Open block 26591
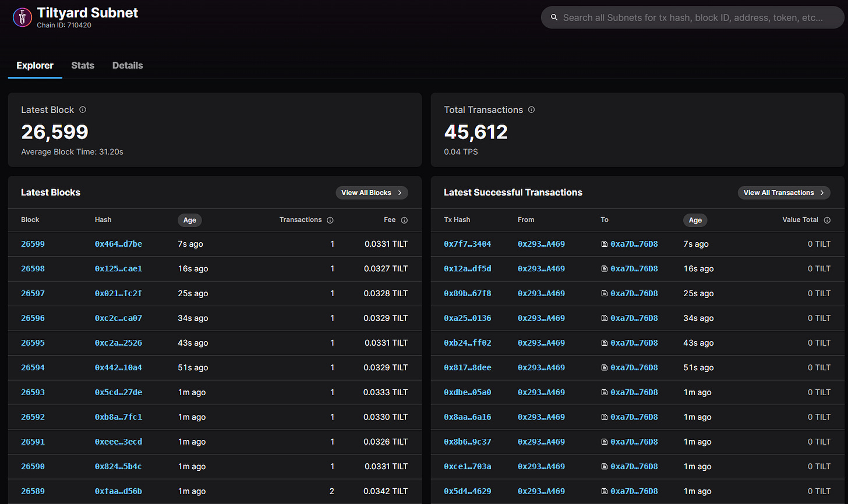The image size is (848, 504). point(33,442)
